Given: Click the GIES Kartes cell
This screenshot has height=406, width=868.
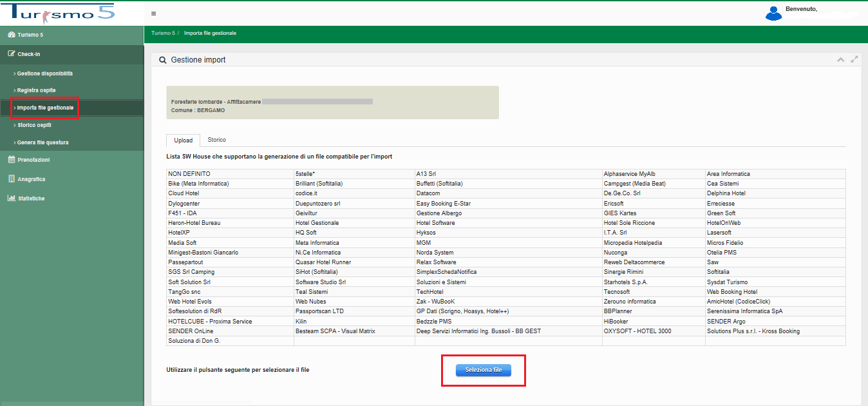Looking at the screenshot, I should [654, 213].
